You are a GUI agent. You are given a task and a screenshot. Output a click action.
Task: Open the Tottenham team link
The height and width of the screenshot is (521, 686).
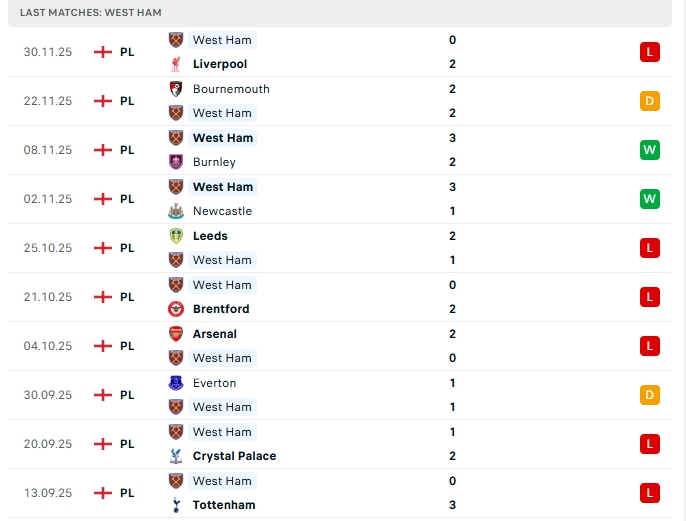(x=223, y=505)
